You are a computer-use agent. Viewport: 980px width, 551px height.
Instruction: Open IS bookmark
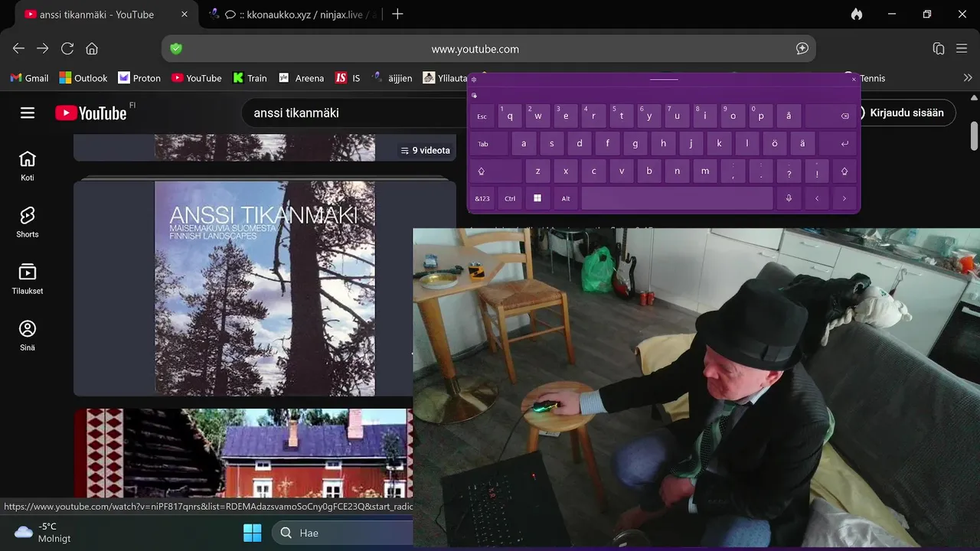(x=348, y=78)
